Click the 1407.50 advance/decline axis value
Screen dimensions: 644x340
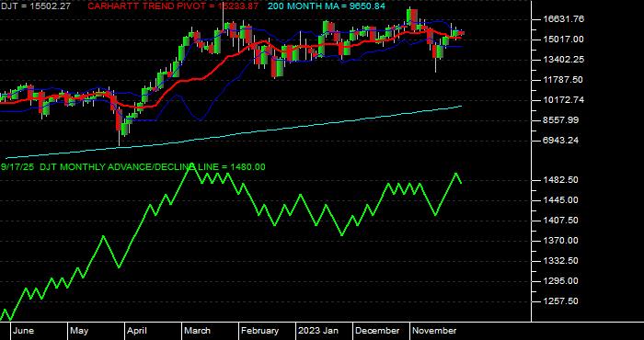pos(560,221)
